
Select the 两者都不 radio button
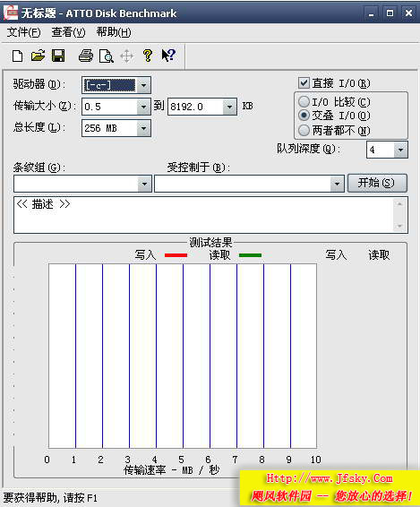[304, 130]
